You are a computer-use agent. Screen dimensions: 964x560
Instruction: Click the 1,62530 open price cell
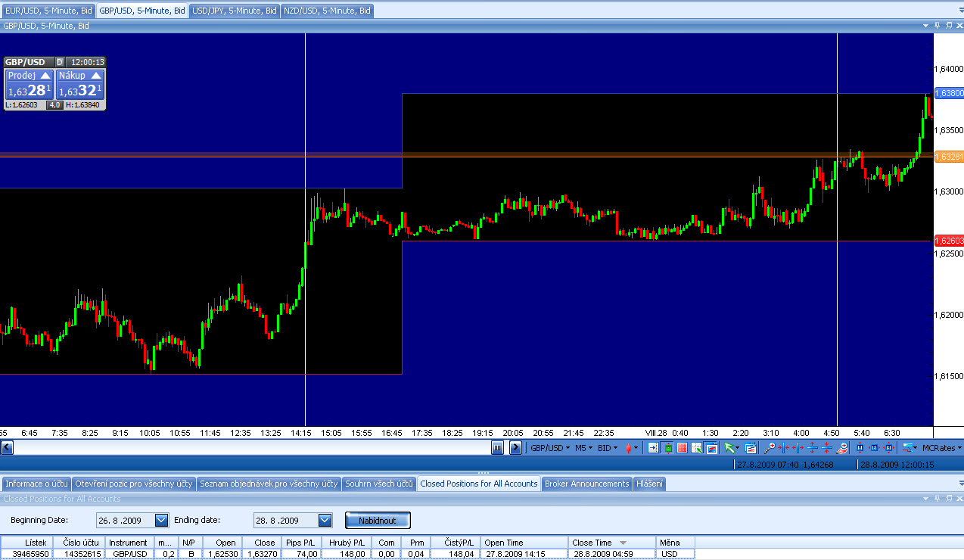pos(221,554)
